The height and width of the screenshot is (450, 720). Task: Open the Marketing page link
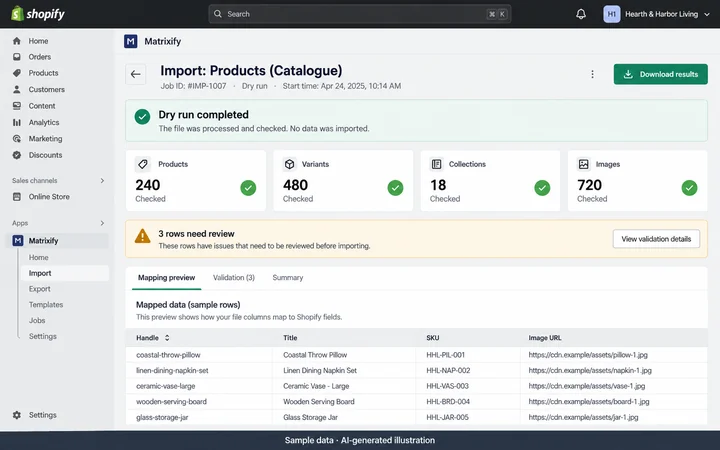point(45,139)
